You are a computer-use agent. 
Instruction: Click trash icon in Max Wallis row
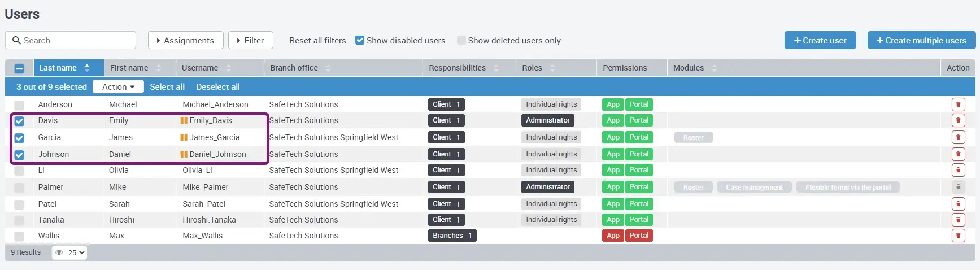[958, 236]
